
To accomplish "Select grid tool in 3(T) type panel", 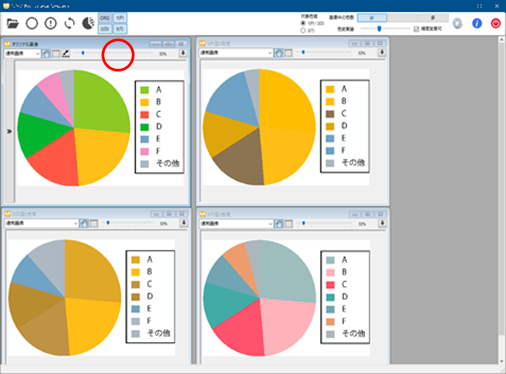I will click(289, 223).
